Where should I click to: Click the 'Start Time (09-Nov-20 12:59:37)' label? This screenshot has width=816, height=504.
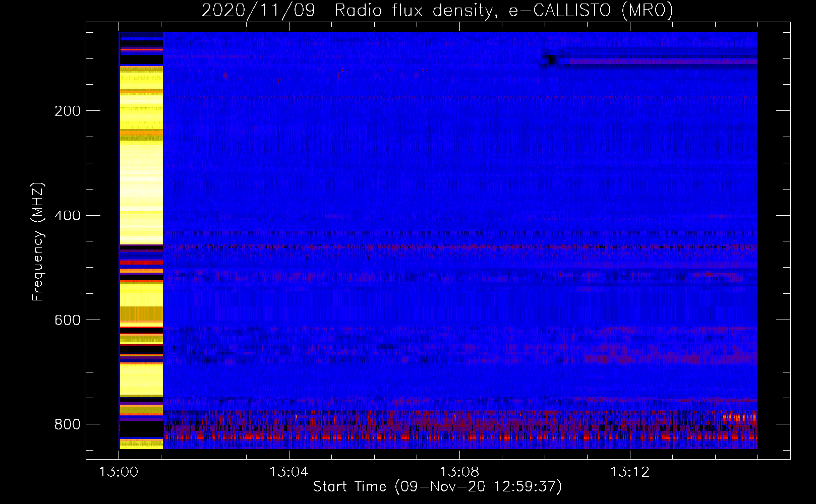pos(437,487)
